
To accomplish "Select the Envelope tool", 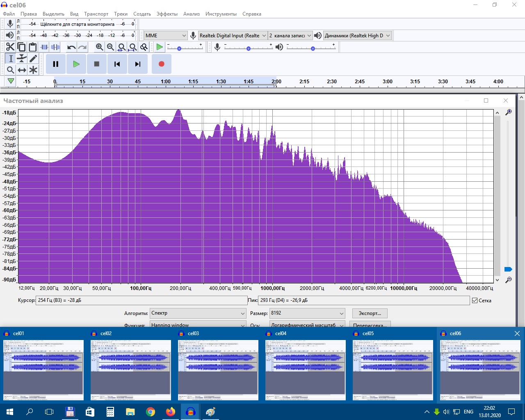I will click(x=22, y=59).
